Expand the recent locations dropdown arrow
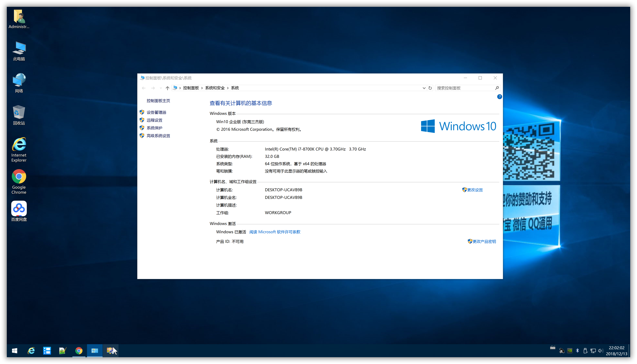Viewport: 637px width, 364px height. click(x=161, y=88)
